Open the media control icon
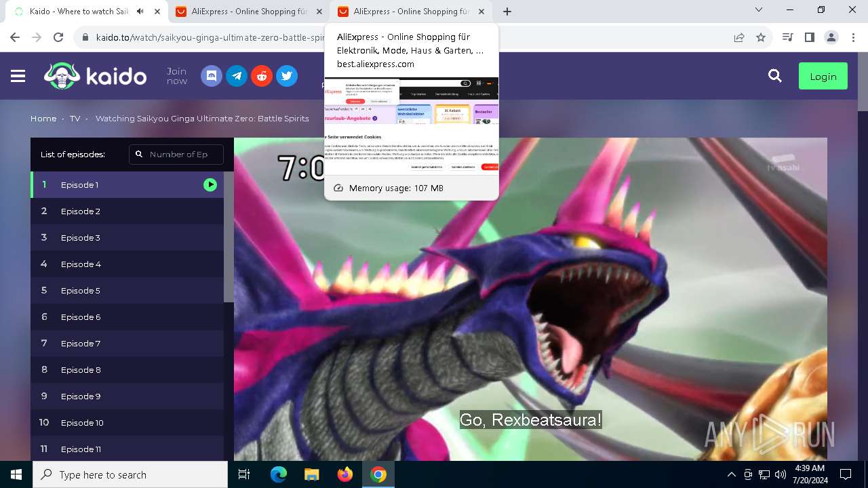This screenshot has width=868, height=488. click(x=787, y=37)
